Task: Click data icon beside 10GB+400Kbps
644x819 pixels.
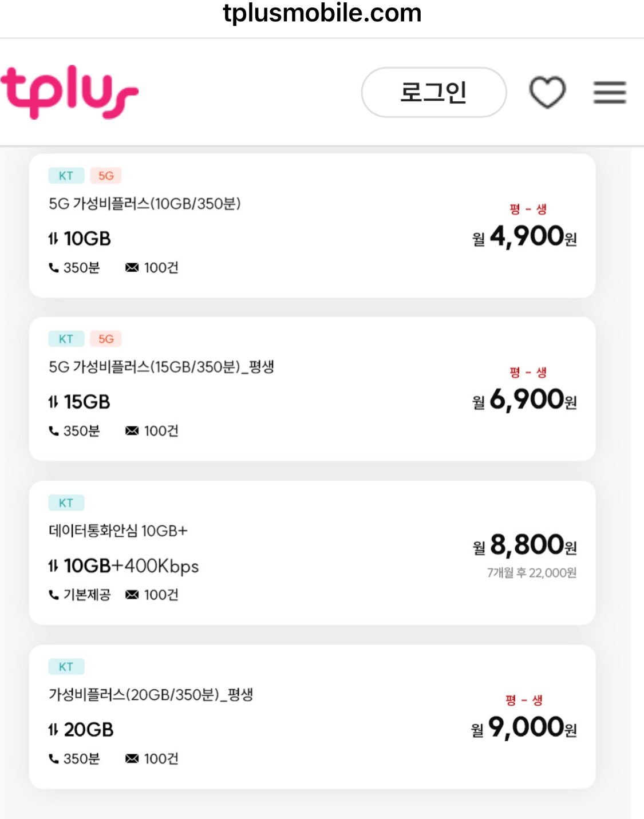Action: coord(53,566)
